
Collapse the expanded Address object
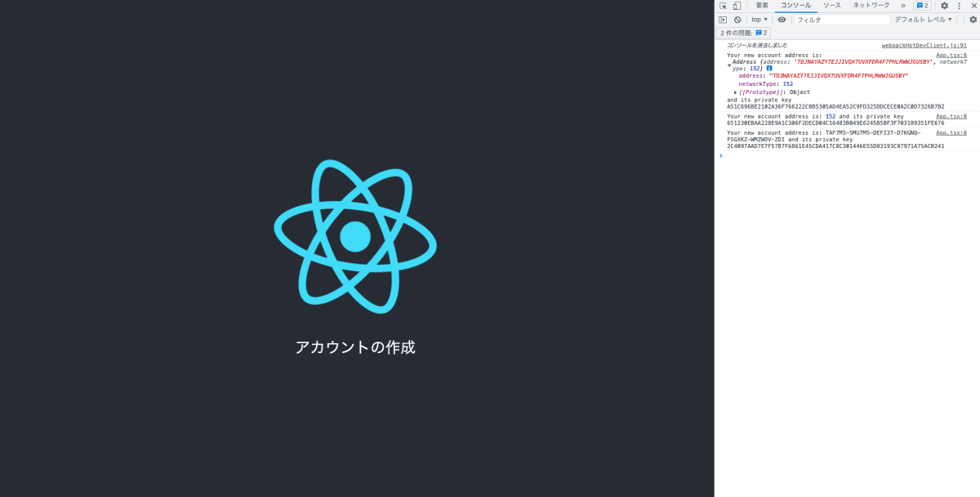[729, 65]
